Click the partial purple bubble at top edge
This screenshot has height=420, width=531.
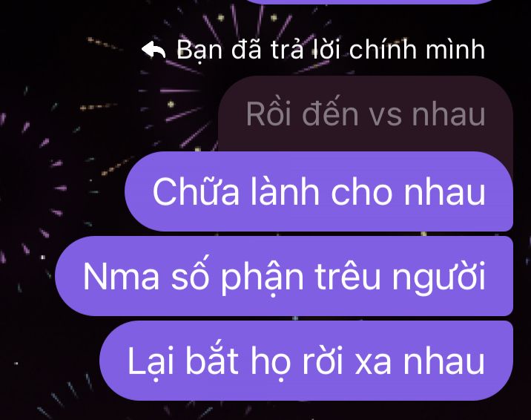369,1
